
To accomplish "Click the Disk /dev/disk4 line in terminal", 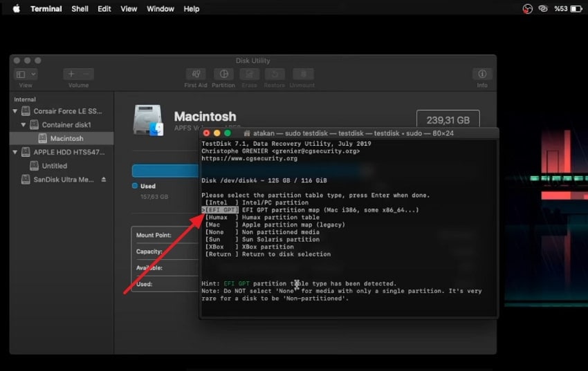I will click(264, 180).
